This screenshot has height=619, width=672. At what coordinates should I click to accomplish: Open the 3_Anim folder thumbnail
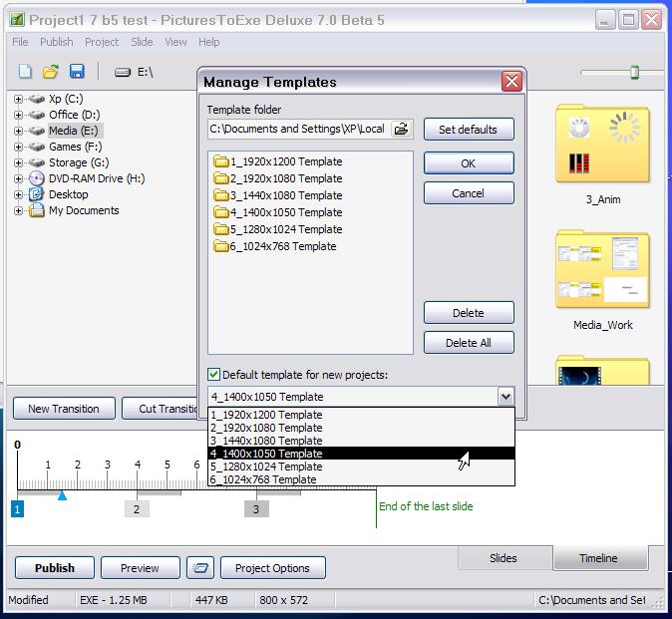[x=602, y=147]
